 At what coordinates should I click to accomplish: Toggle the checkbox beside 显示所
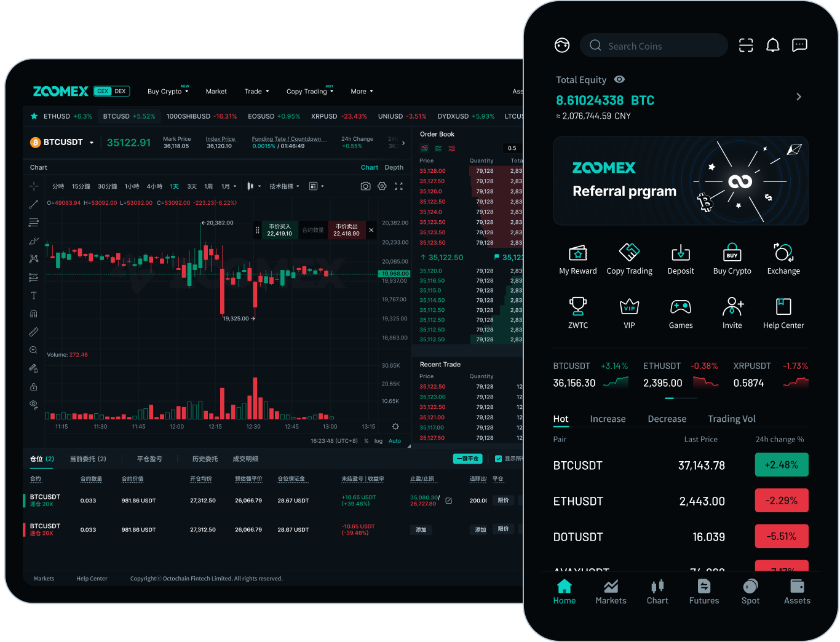point(498,459)
